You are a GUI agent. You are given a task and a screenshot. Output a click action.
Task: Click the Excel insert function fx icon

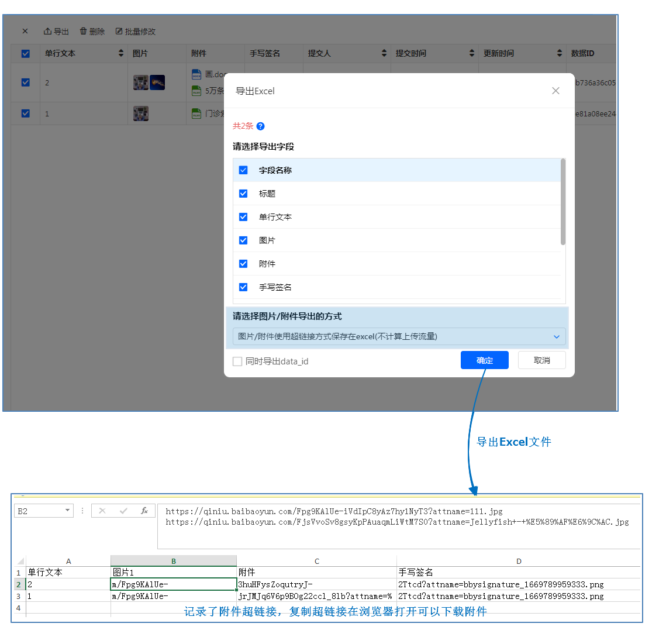[x=144, y=511]
